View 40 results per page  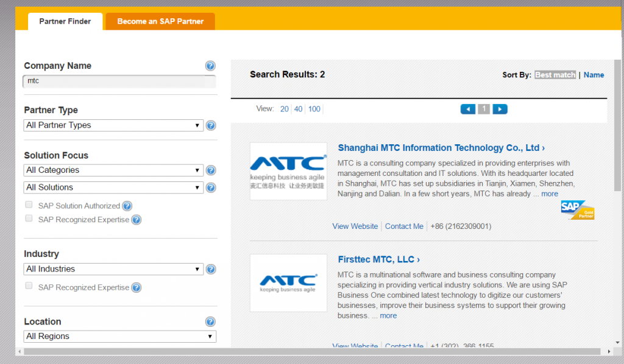pyautogui.click(x=298, y=109)
